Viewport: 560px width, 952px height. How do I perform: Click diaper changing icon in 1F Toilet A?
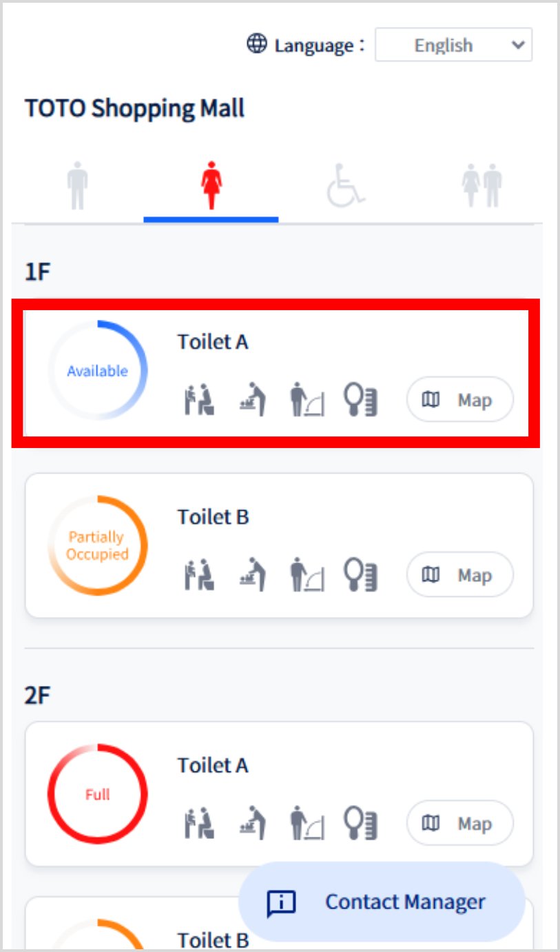coord(252,401)
